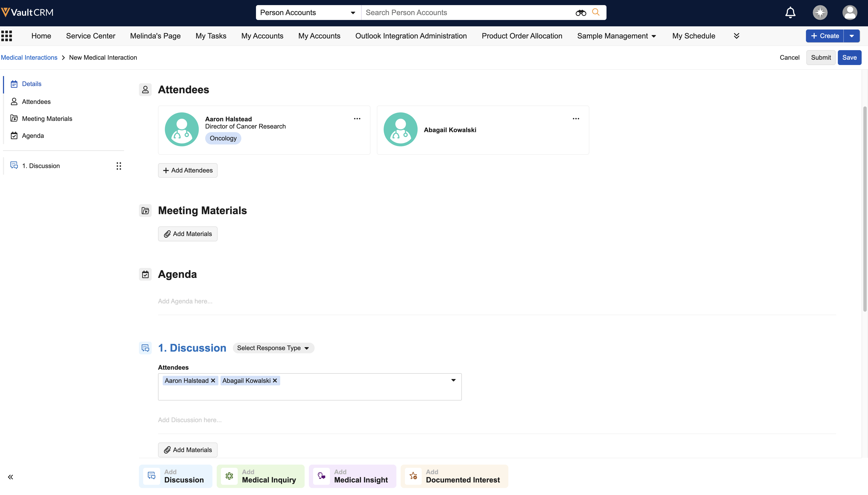Click the orange search magnifier icon
The width and height of the screenshot is (868, 495).
click(x=596, y=12)
